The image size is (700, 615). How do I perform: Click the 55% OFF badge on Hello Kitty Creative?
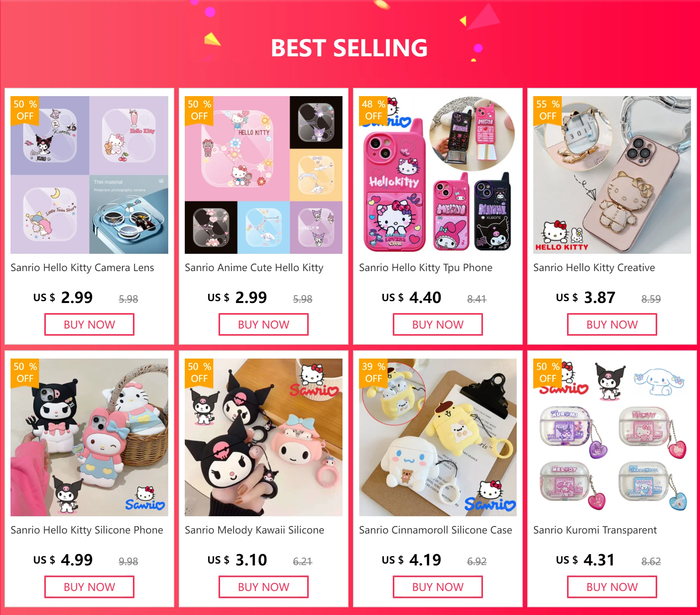click(x=548, y=110)
